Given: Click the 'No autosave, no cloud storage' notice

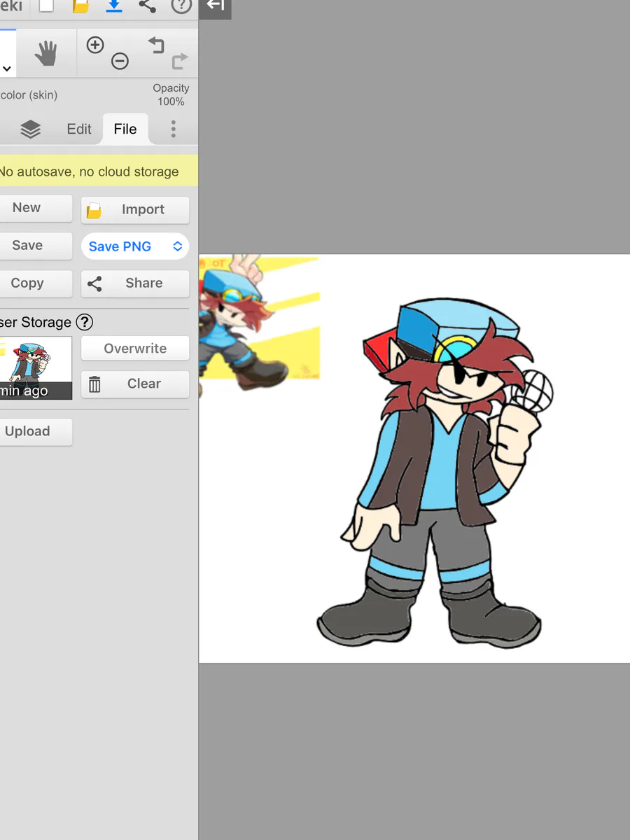Looking at the screenshot, I should coord(99,171).
